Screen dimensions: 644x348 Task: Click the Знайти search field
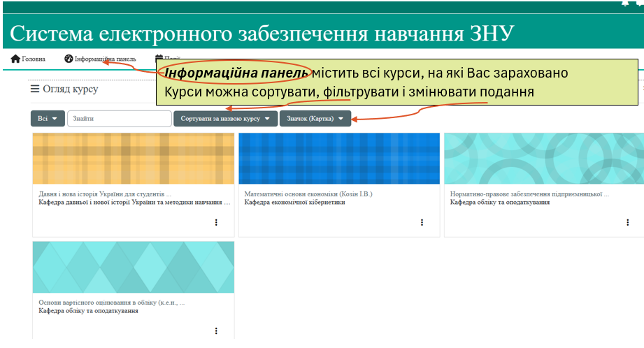tap(119, 119)
